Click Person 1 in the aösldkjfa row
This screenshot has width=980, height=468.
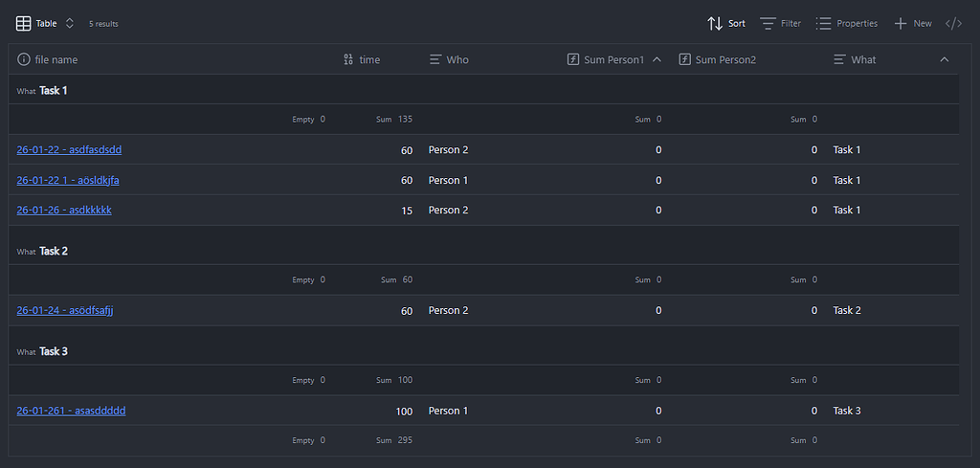point(448,180)
